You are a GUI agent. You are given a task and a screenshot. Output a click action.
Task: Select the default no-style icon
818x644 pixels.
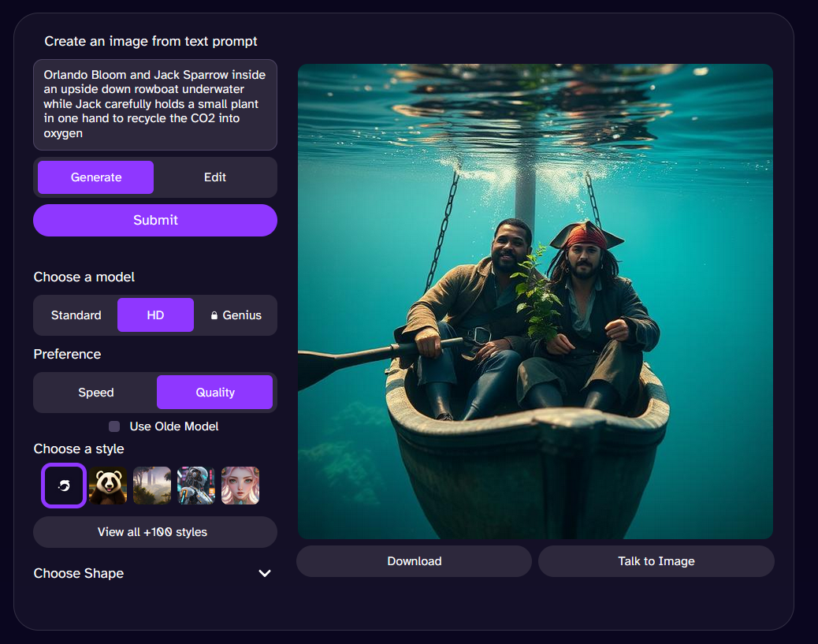tap(64, 486)
